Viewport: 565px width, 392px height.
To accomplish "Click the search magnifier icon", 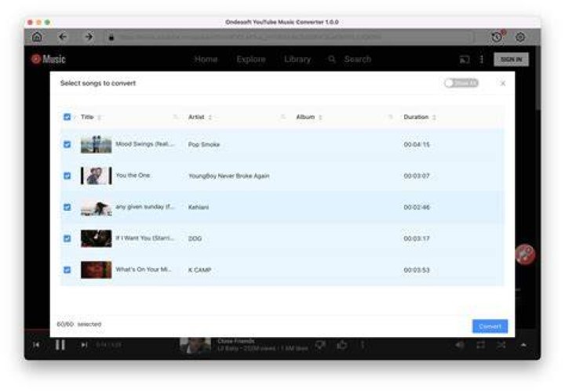I will (331, 59).
